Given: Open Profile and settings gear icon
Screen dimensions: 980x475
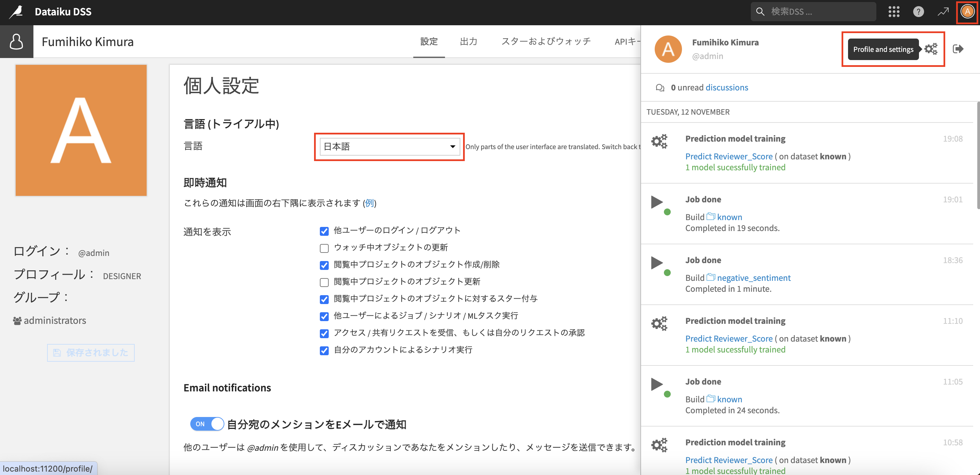Looking at the screenshot, I should click(931, 49).
